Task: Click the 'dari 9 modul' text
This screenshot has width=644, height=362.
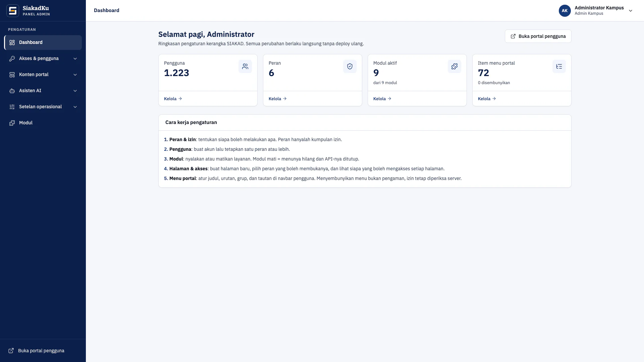Action: (x=385, y=83)
